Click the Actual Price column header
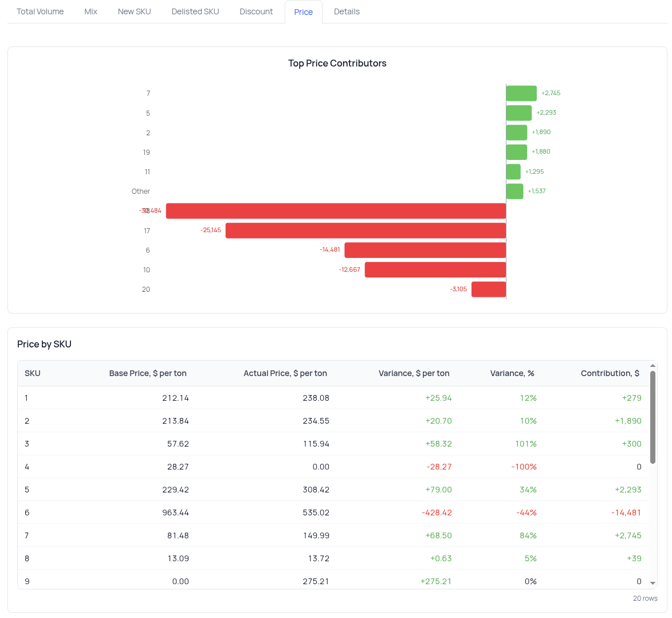672x618 pixels. tap(285, 373)
